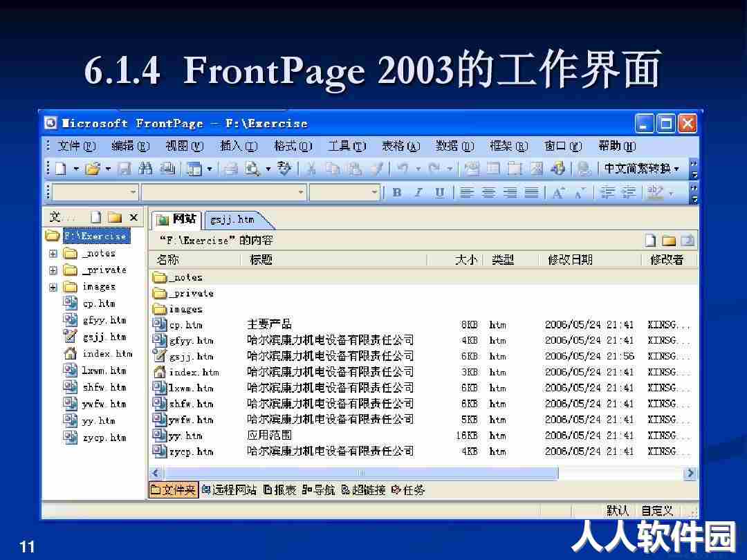
Task: Click the Cut scissors icon
Action: pyautogui.click(x=311, y=169)
